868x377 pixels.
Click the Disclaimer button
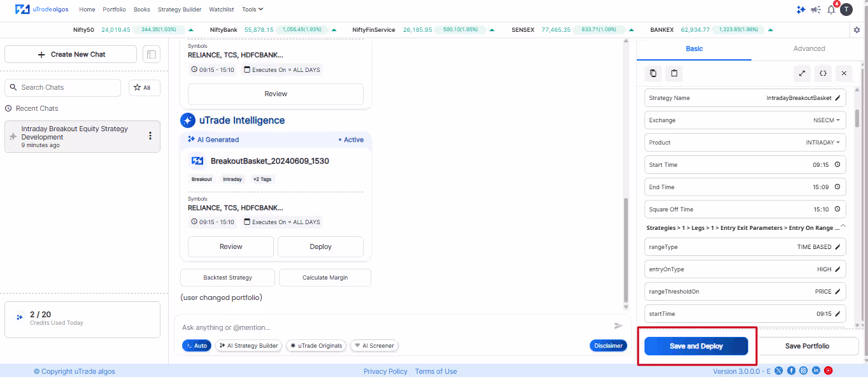tap(608, 346)
